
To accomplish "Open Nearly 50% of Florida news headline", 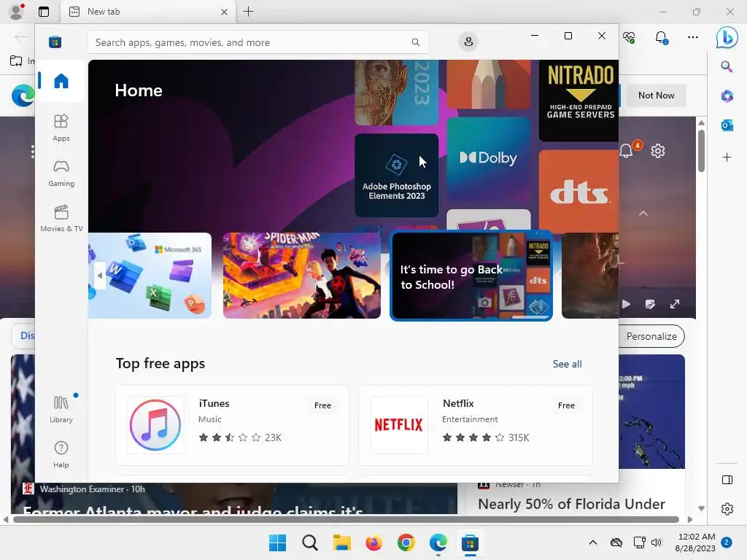I will point(571,504).
